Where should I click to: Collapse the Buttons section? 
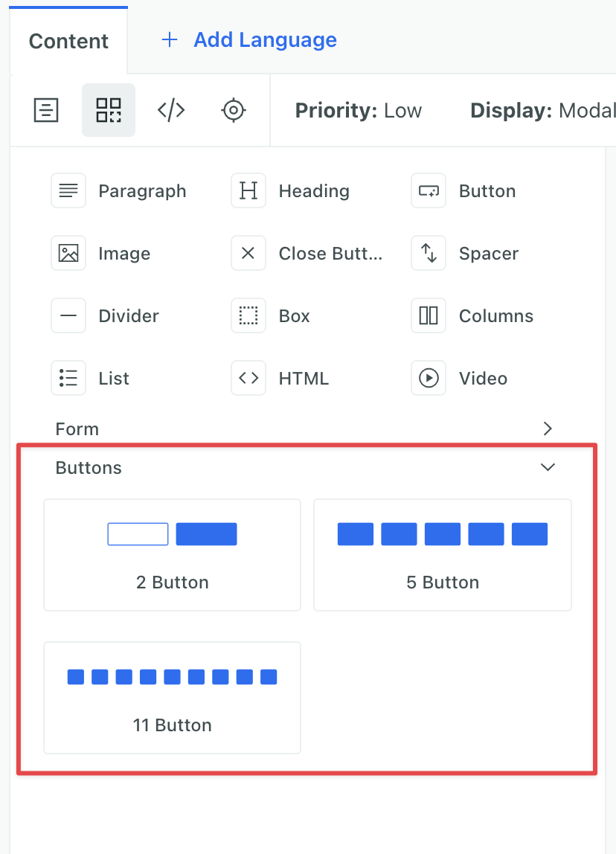(x=548, y=467)
